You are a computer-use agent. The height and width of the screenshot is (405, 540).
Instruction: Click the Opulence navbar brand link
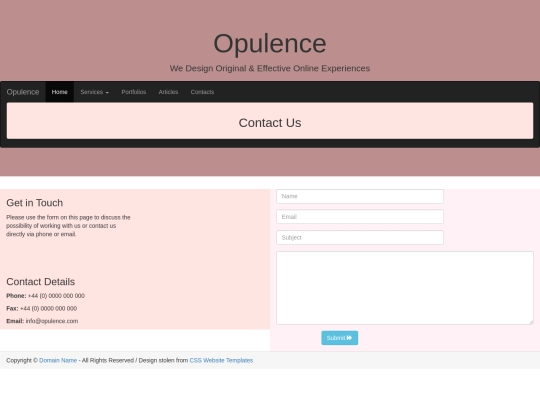pyautogui.click(x=23, y=92)
